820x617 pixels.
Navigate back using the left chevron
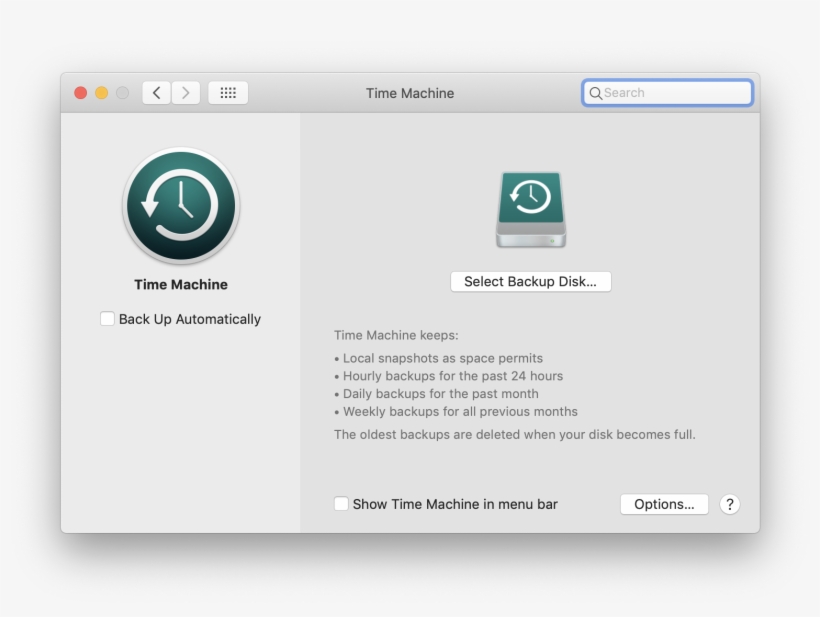156,92
